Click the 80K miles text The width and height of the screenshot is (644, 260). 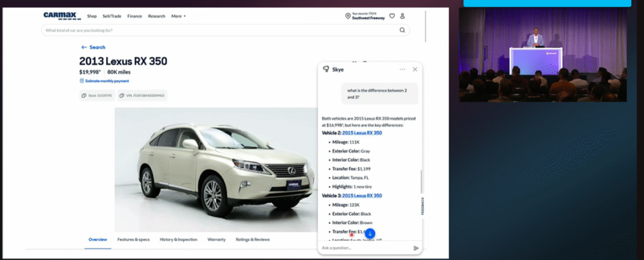point(119,72)
